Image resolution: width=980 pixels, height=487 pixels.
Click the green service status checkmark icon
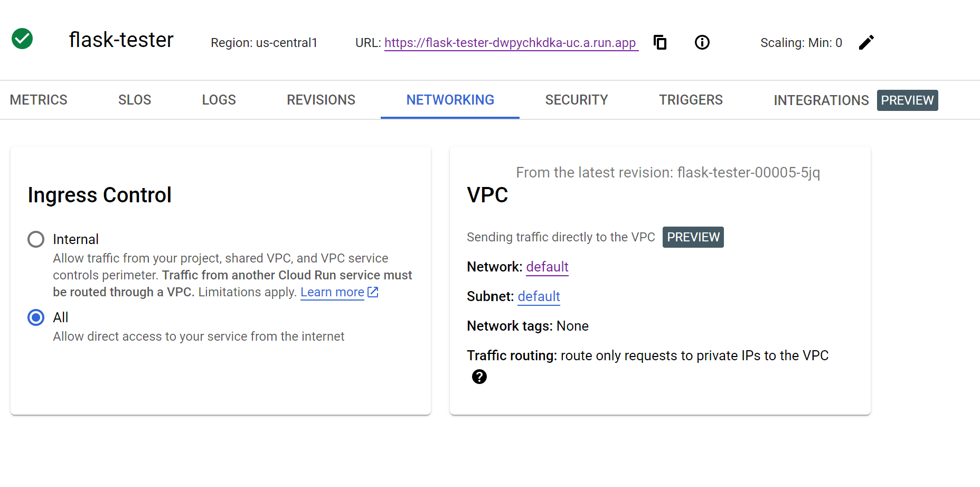[22, 39]
